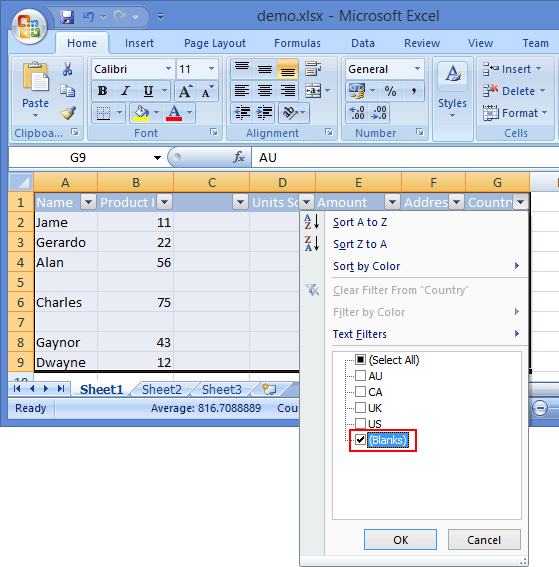This screenshot has width=559, height=567.
Task: Click the Italic formatting icon
Action: pyautogui.click(x=125, y=91)
